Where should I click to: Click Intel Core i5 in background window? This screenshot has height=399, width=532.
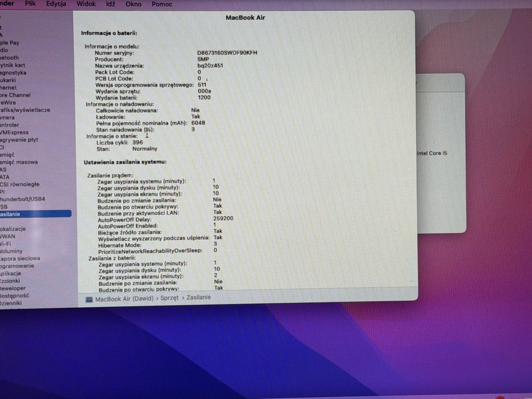click(432, 153)
